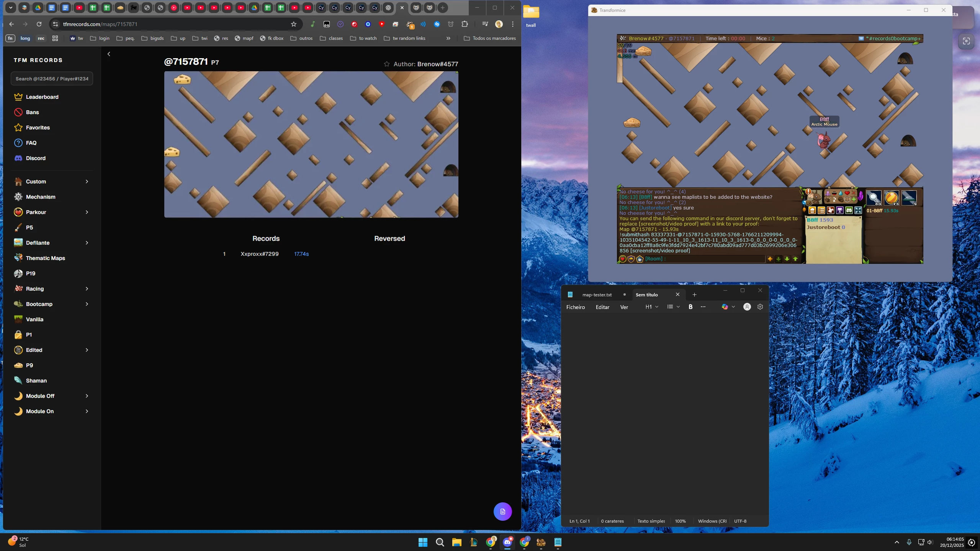Screen dimensions: 980x551
Task: Toggle bold formatting in Notepad
Action: click(x=690, y=307)
